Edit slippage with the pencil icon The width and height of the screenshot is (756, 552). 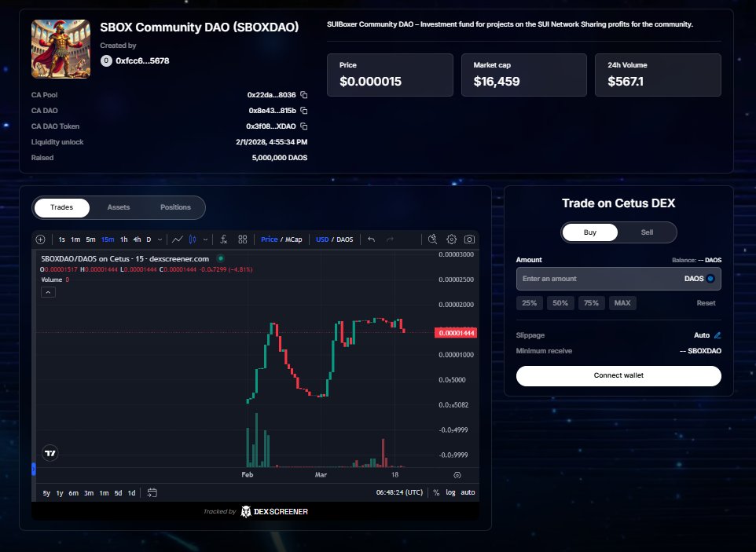coord(717,335)
